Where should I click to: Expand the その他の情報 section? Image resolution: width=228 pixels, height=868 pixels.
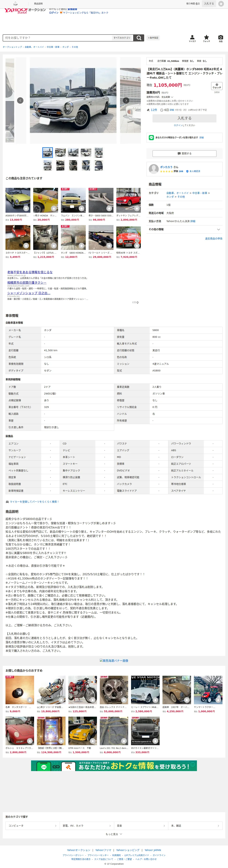(x=184, y=229)
